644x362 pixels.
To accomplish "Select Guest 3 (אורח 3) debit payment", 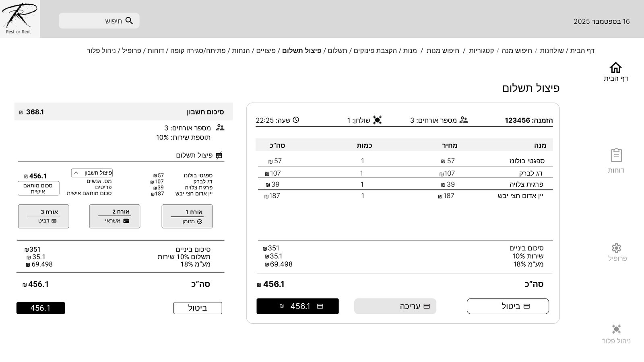I will click(43, 216).
